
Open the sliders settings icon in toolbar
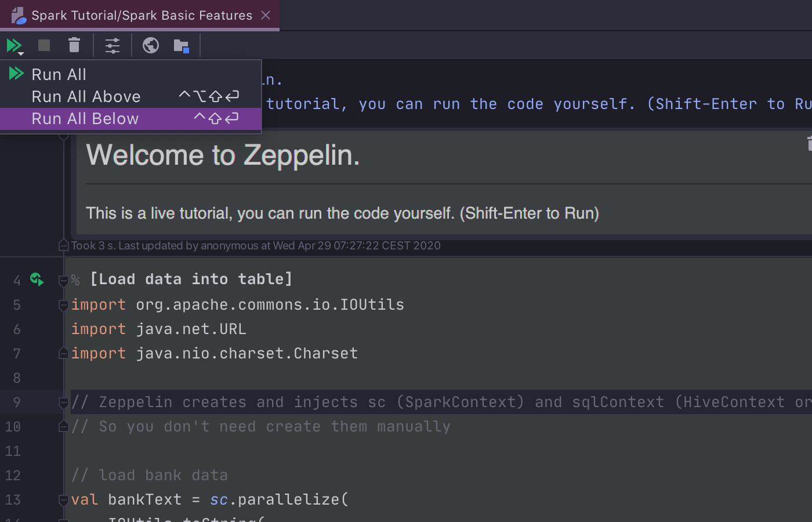coord(113,45)
